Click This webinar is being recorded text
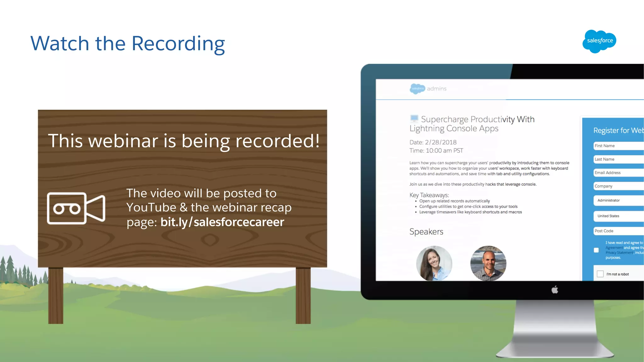This screenshot has height=362, width=644. 184,141
